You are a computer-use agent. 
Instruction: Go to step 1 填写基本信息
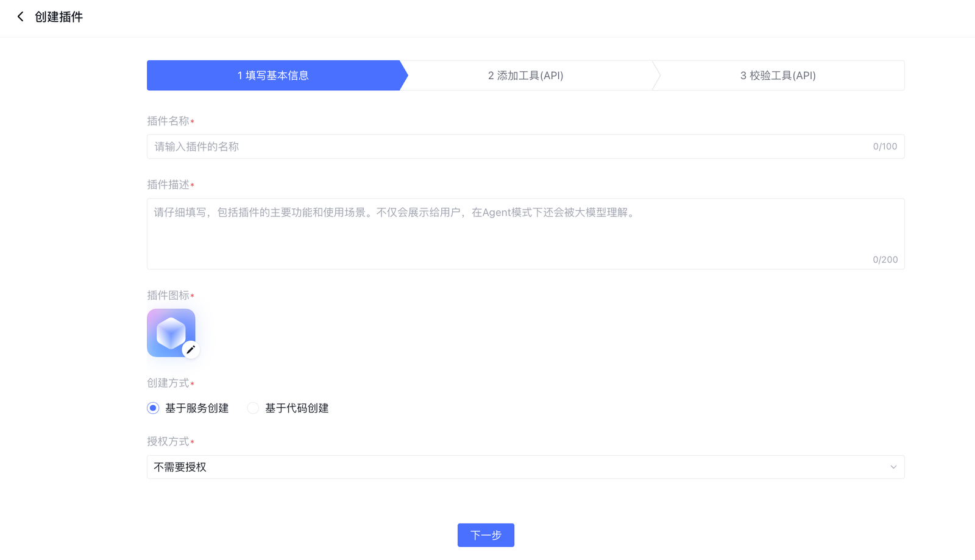tap(273, 76)
